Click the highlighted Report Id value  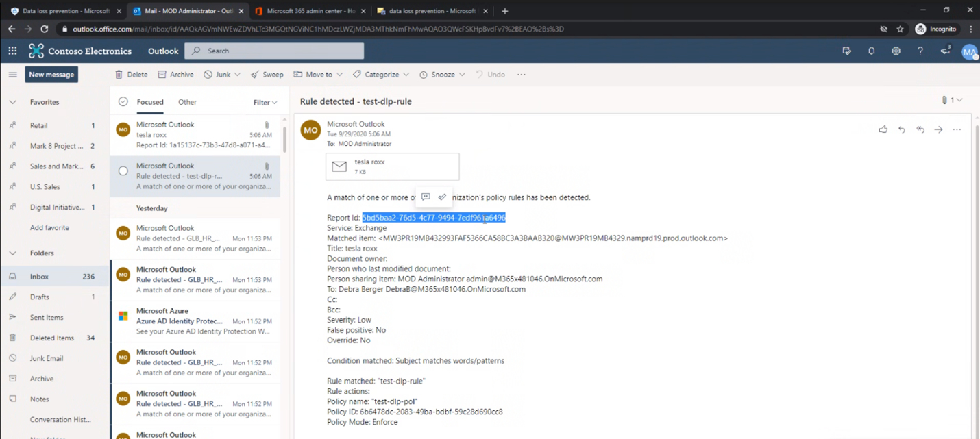pos(434,218)
